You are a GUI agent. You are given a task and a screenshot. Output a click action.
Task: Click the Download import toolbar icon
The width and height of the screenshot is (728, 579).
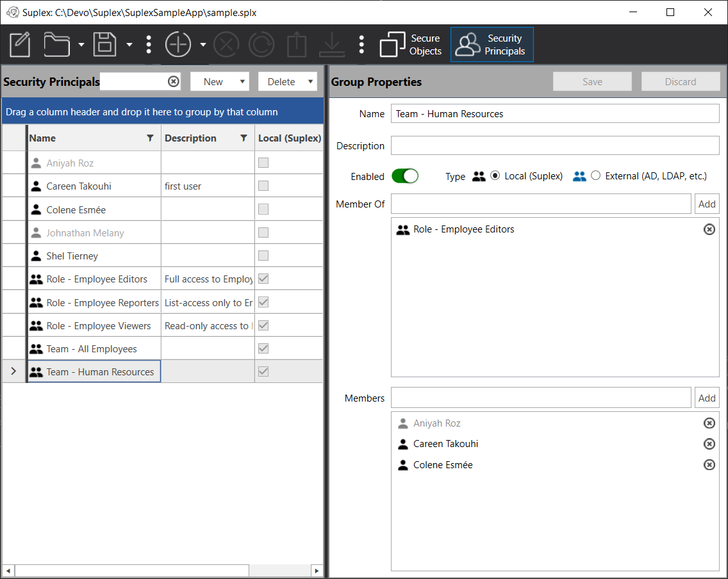tap(332, 45)
